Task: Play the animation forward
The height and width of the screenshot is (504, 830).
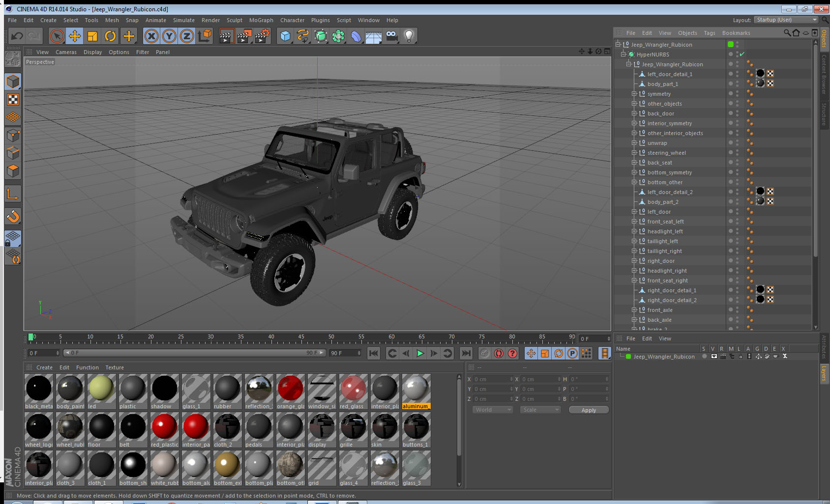Action: tap(420, 353)
